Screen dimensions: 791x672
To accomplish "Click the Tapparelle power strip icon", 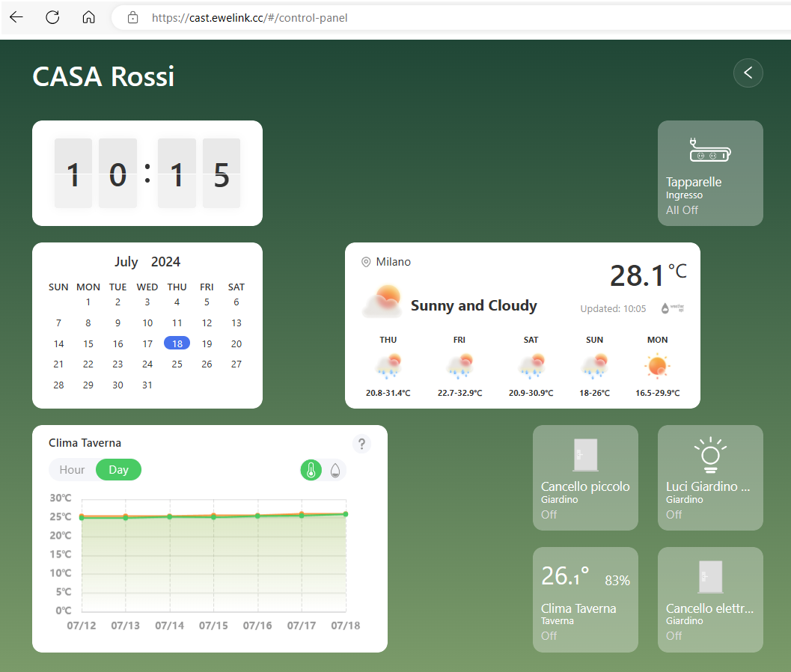I will 709,150.
